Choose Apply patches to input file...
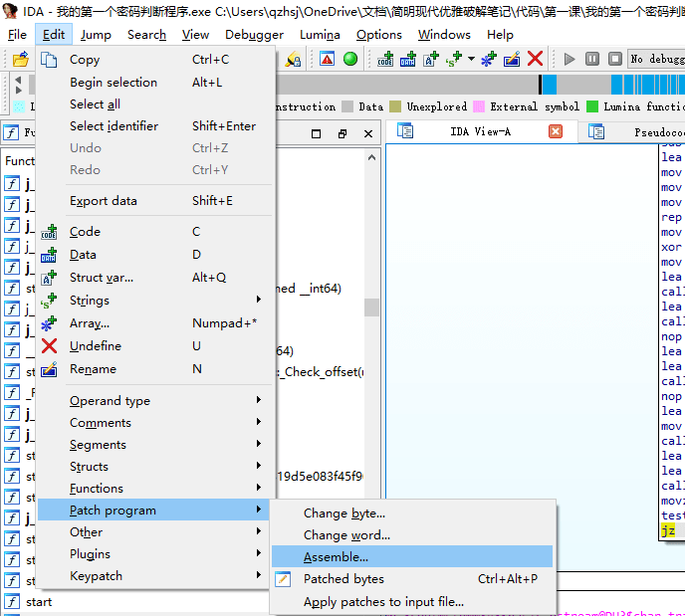Viewport: 685px width, 616px height. coord(383,601)
